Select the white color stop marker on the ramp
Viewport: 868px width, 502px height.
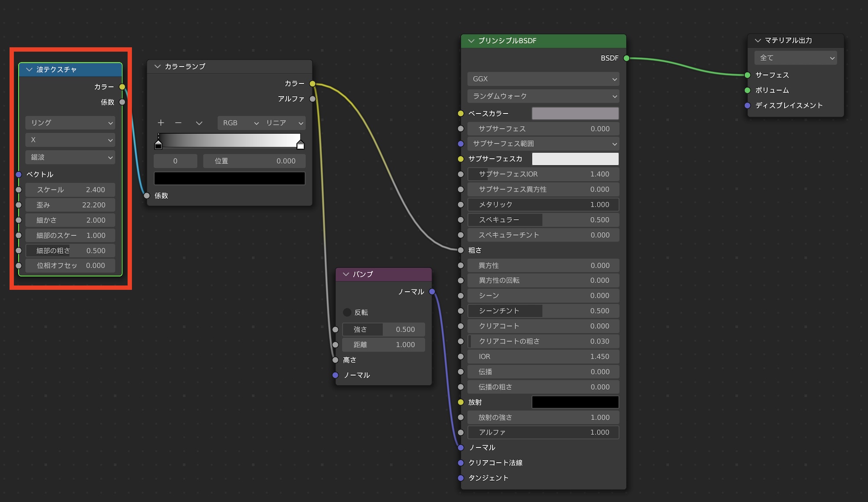(300, 145)
